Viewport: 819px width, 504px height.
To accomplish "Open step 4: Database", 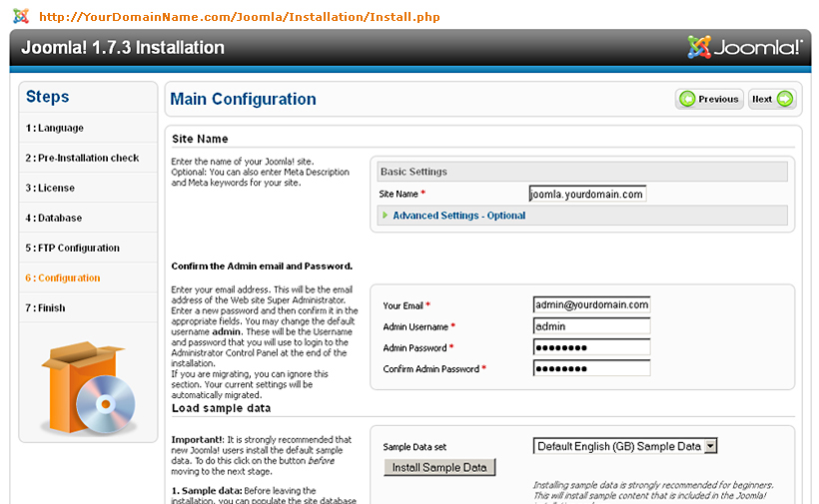I will pyautogui.click(x=53, y=218).
